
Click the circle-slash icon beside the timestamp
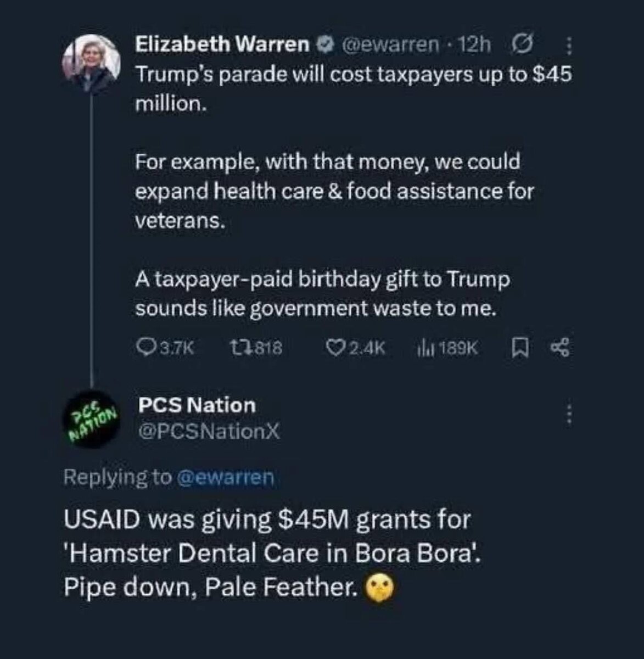(518, 44)
